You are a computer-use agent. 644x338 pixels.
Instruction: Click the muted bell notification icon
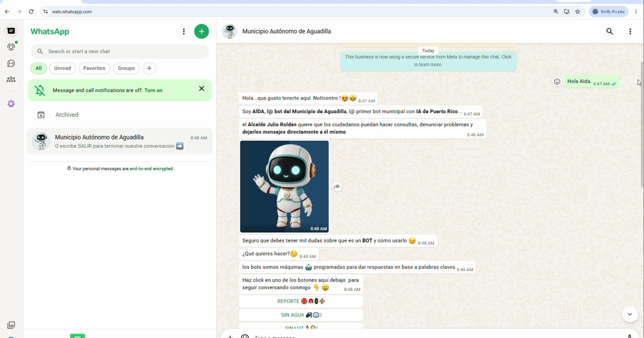coord(40,90)
